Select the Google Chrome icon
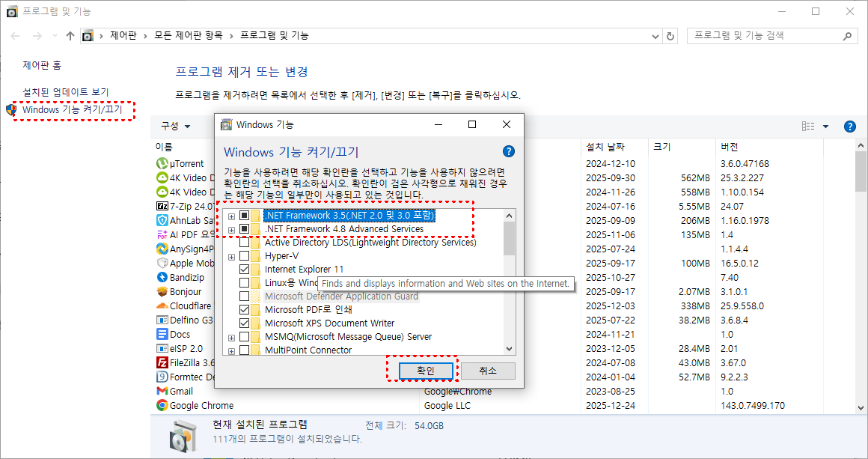The height and width of the screenshot is (459, 868). (162, 405)
